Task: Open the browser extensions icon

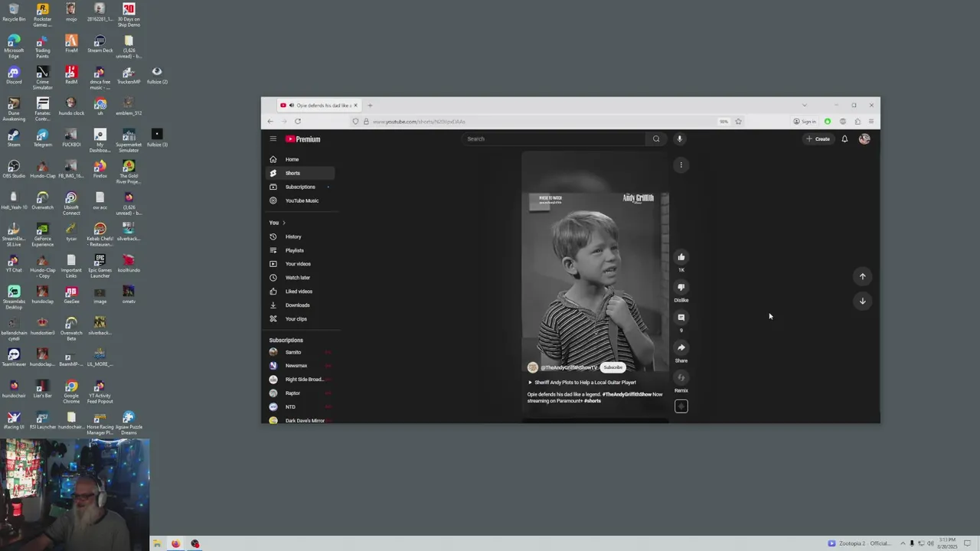Action: point(857,122)
